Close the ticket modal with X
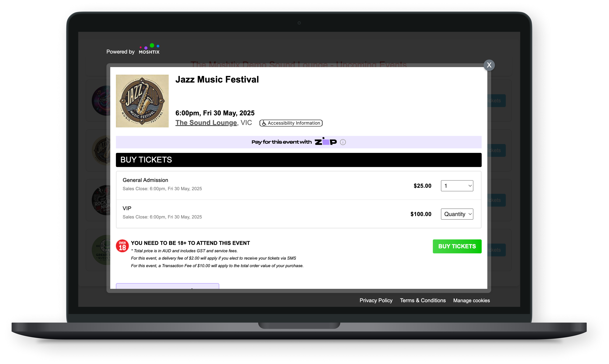The width and height of the screenshot is (609, 364). (x=489, y=65)
